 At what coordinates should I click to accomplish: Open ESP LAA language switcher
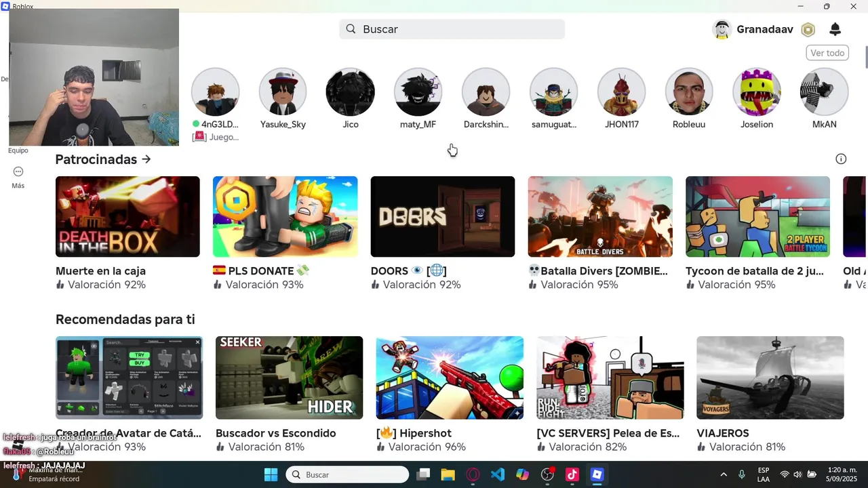764,474
